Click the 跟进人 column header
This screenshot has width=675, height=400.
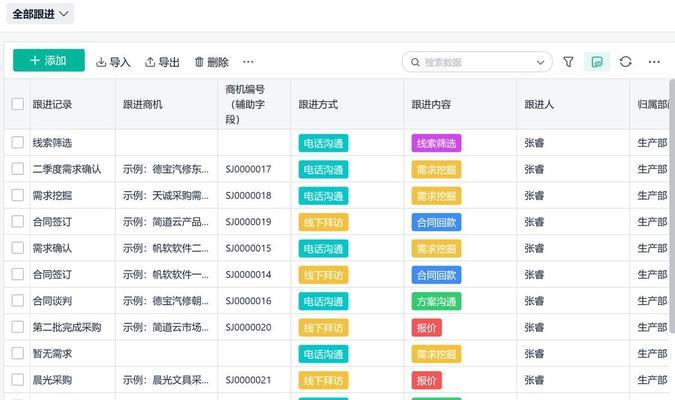pos(539,104)
